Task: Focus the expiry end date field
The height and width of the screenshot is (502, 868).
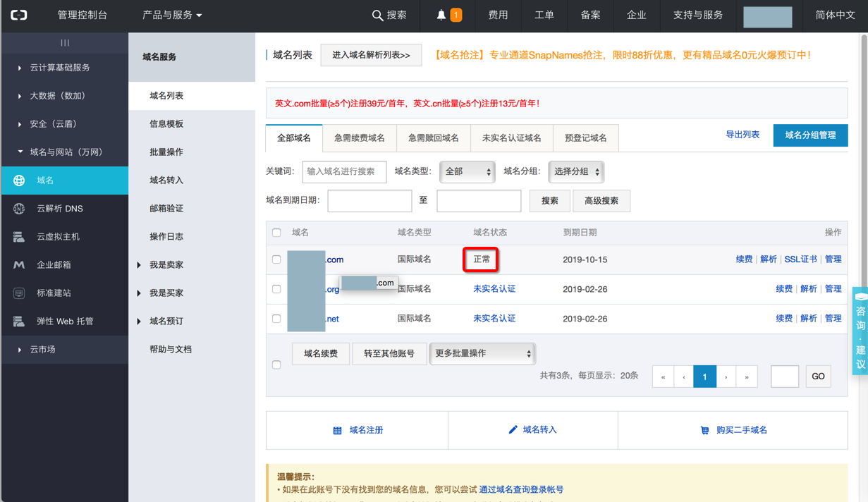Action: 479,201
